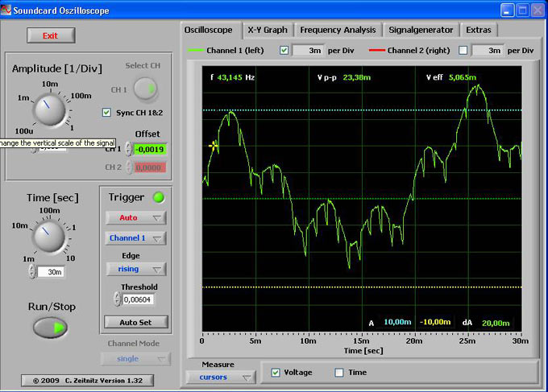
Task: Open the Signalgenerator tab
Action: pos(421,30)
